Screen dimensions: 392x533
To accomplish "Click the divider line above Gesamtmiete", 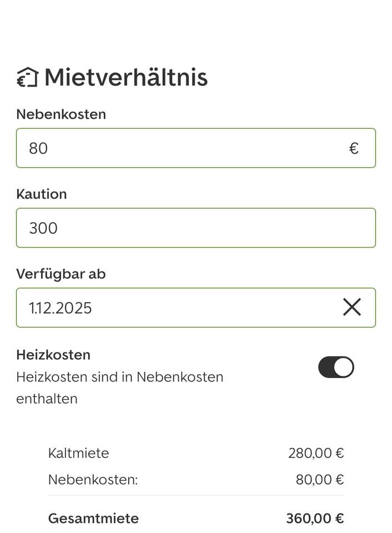I will [195, 495].
